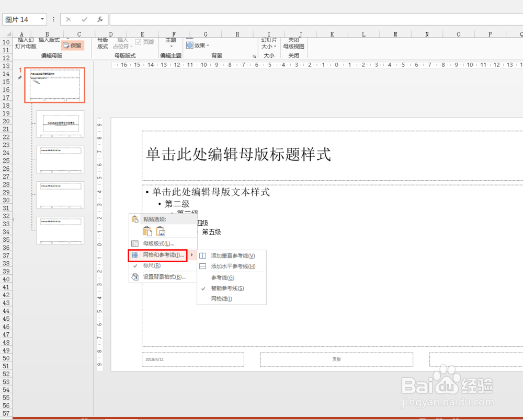Open the Effects (效果) dropdown
523x420 pixels.
click(x=198, y=45)
